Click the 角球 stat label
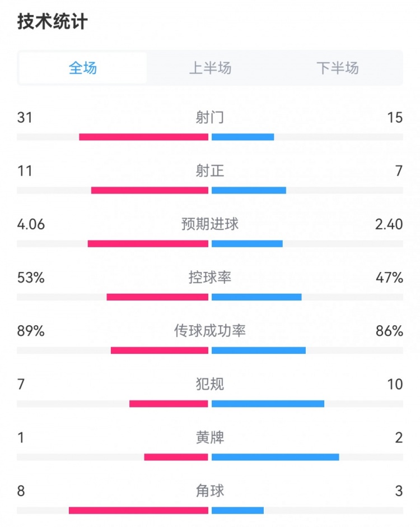The height and width of the screenshot is (527, 420). point(210,491)
